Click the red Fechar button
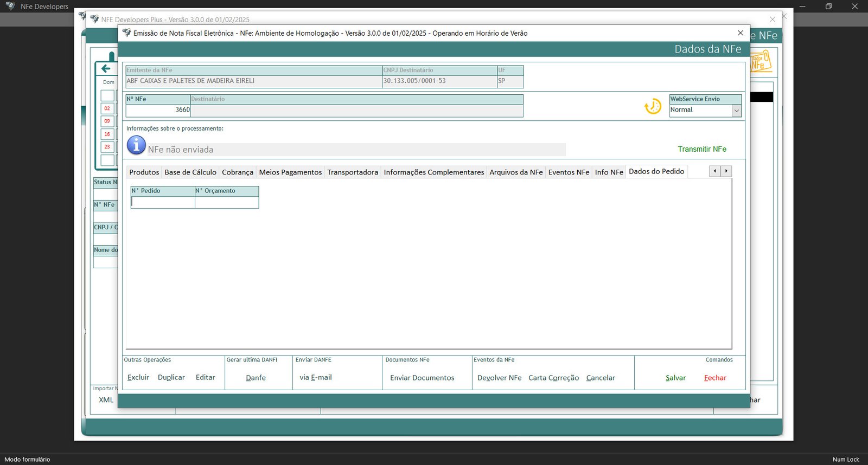Image resolution: width=868 pixels, height=465 pixels. click(714, 378)
